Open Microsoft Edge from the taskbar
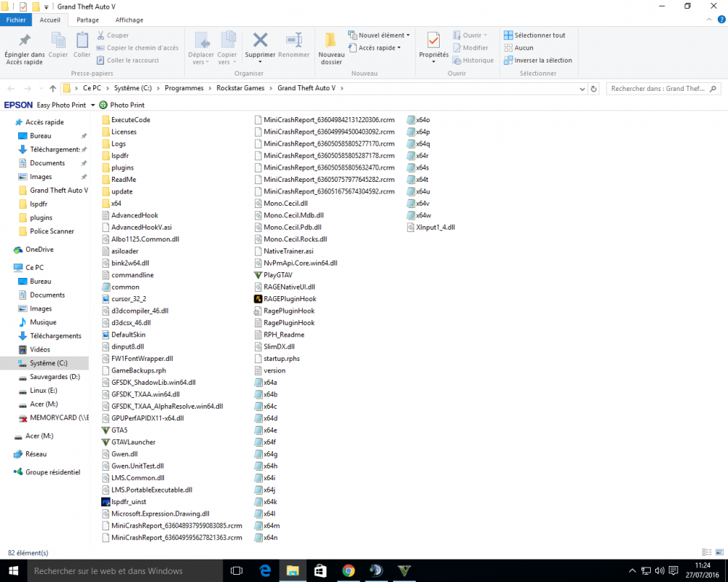The width and height of the screenshot is (728, 582). point(265,570)
